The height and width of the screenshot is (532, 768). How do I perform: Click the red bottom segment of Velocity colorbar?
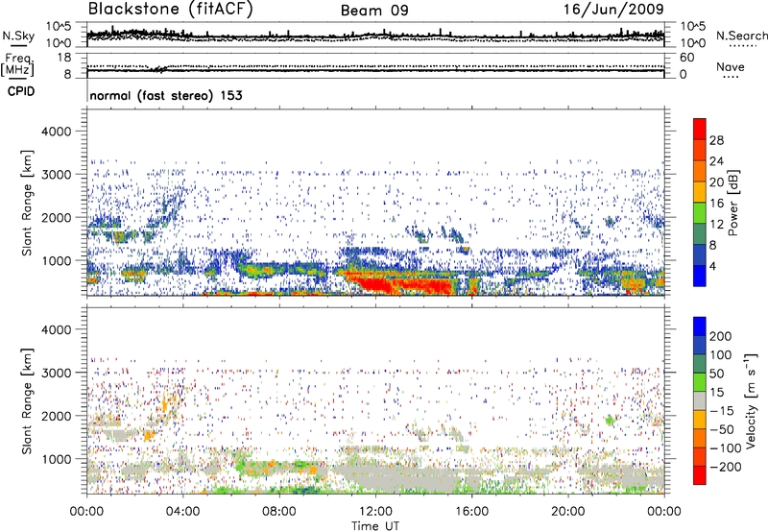tap(700, 475)
